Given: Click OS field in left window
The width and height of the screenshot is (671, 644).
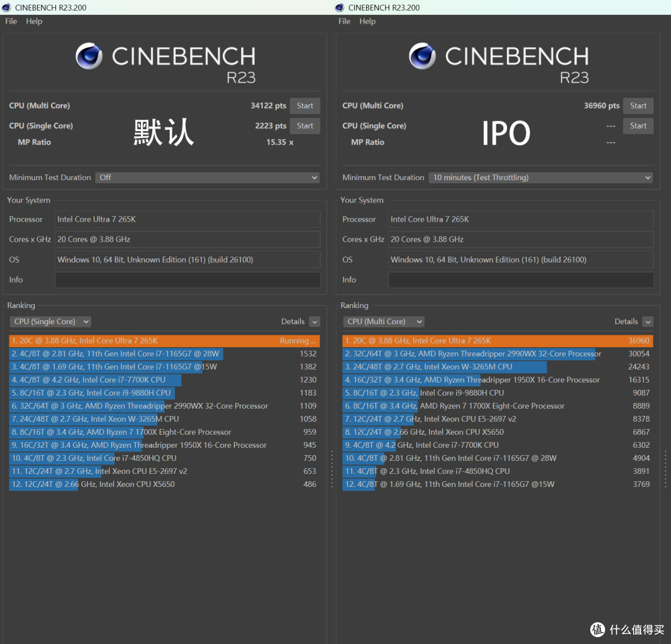Looking at the screenshot, I should pyautogui.click(x=188, y=260).
